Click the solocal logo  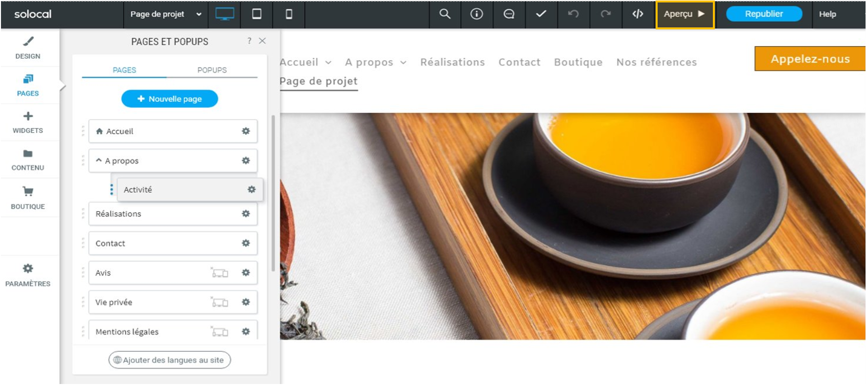33,14
